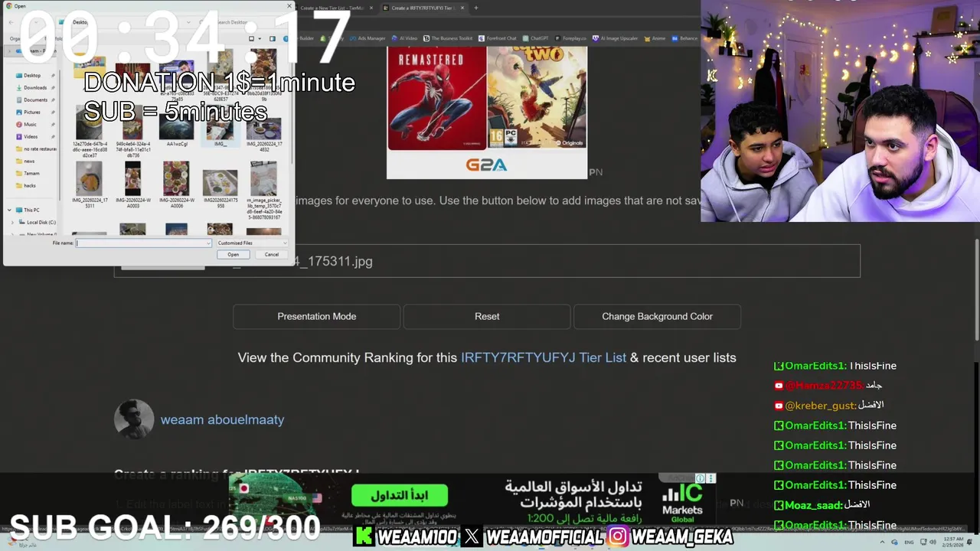Open the ChatGPT bookmark
Screen dimensions: 980x551
tap(535, 38)
